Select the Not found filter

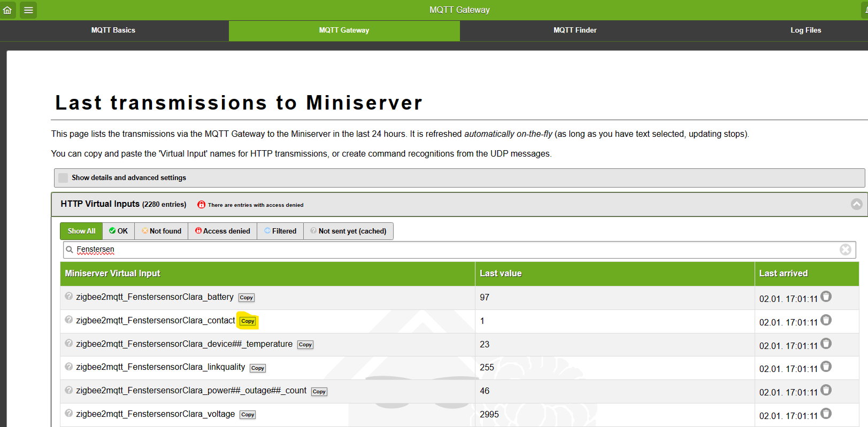pos(161,231)
